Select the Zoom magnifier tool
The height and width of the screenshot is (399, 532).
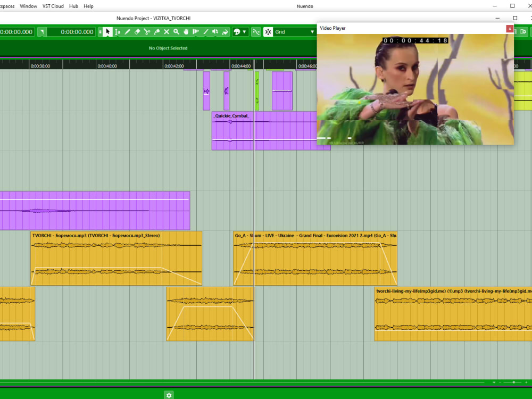177,32
